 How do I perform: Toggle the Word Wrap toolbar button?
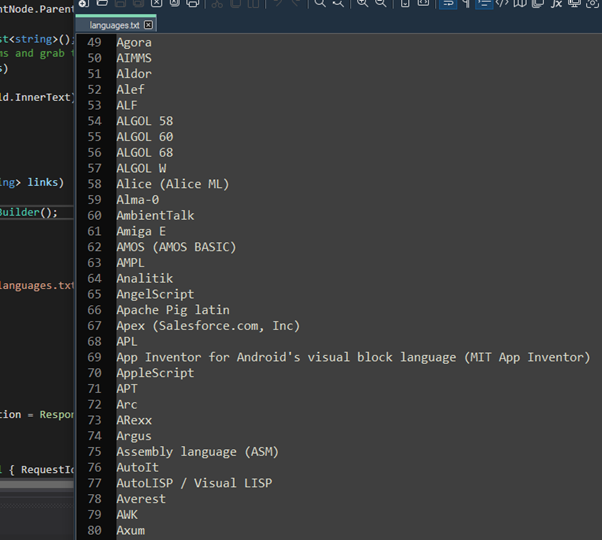tap(448, 3)
